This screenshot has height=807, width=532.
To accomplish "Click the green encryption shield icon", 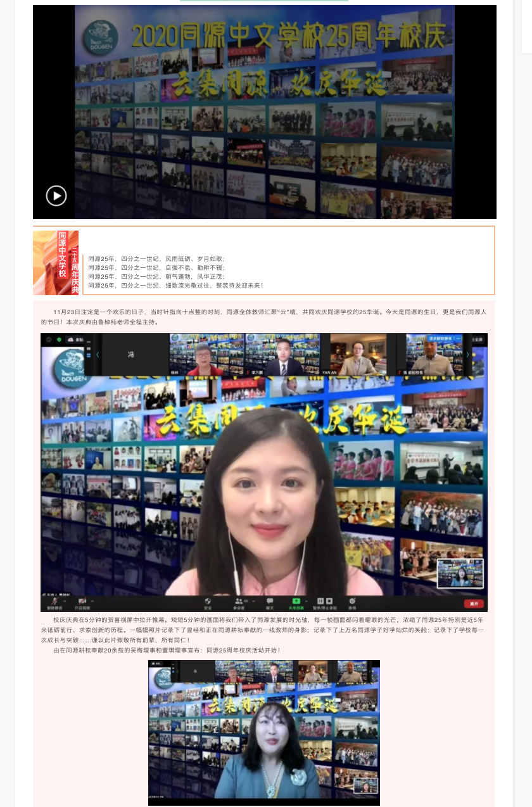I will (58, 340).
